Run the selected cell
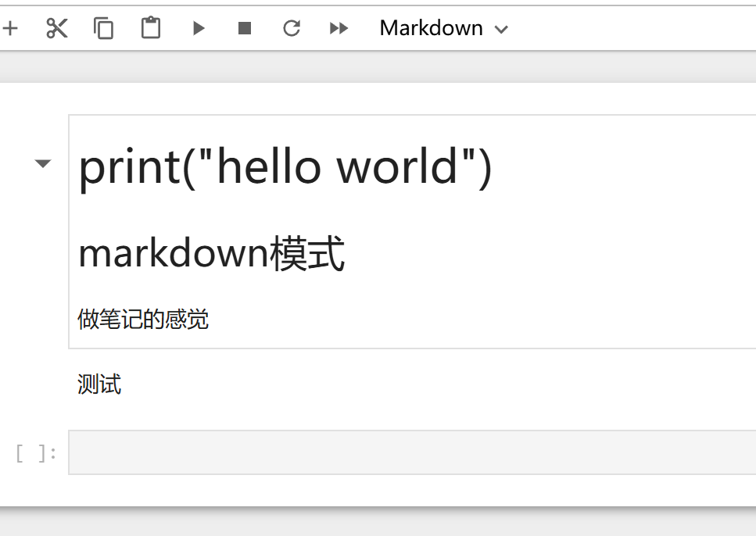 tap(199, 29)
